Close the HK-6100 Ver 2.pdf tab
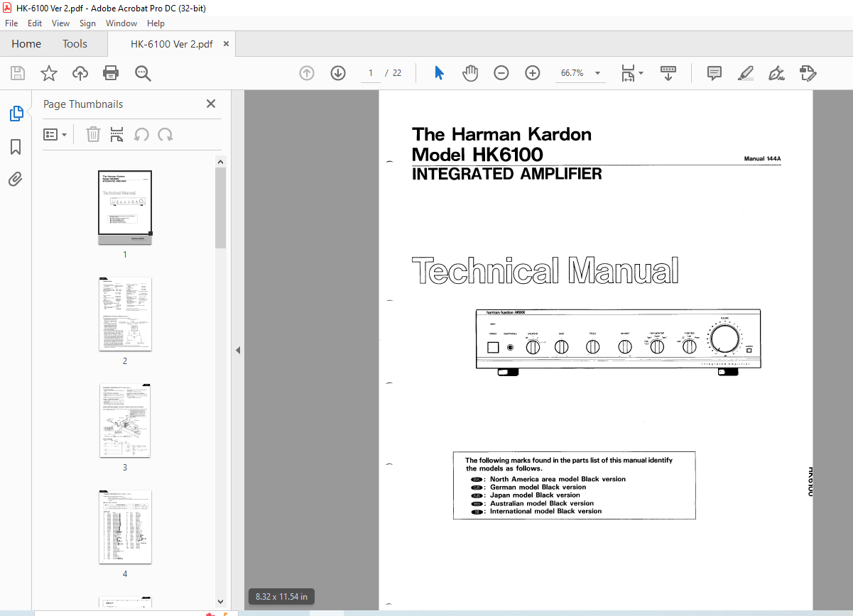Screen dimensions: 853x616 [227, 44]
